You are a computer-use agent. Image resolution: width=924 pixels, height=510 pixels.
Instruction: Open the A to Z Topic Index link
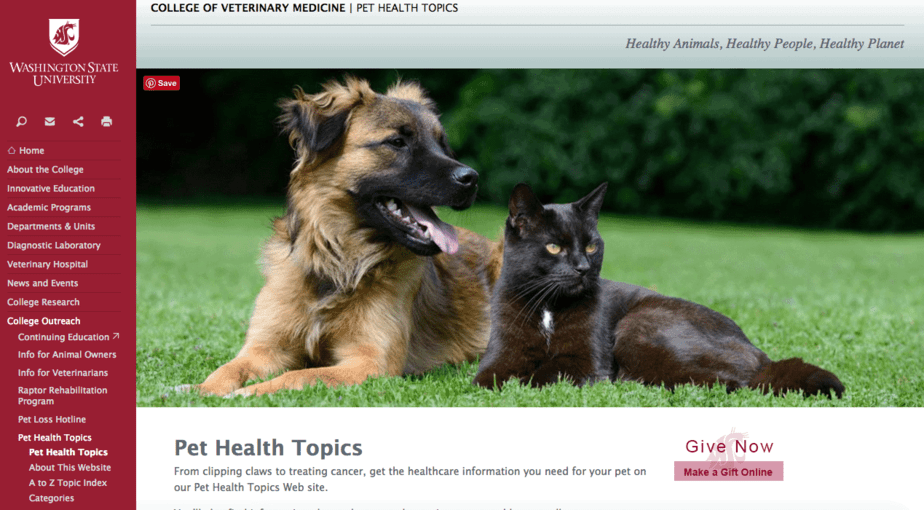[x=68, y=483]
